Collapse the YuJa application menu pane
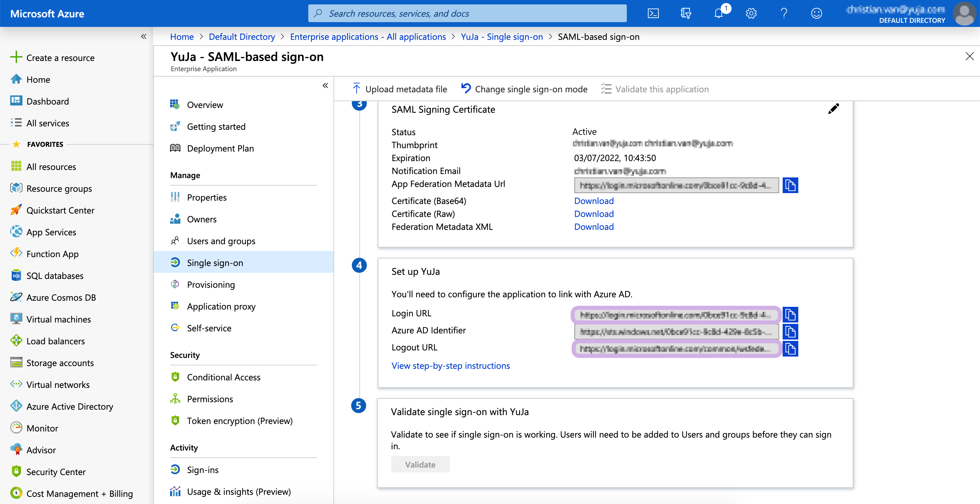 pos(325,85)
